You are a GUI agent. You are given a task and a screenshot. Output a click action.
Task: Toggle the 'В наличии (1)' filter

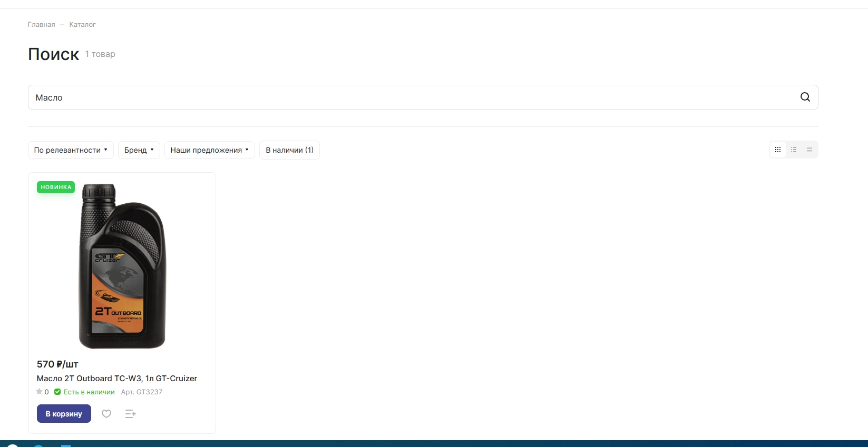pyautogui.click(x=289, y=150)
